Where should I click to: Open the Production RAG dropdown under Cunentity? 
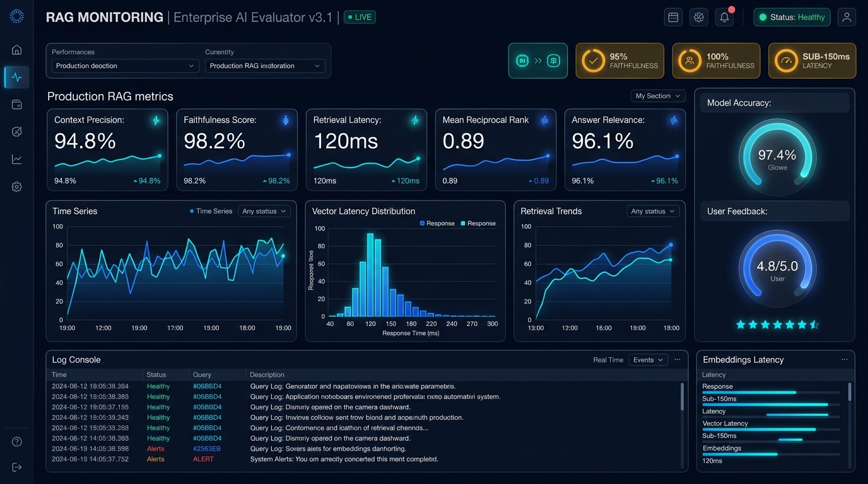pos(265,66)
